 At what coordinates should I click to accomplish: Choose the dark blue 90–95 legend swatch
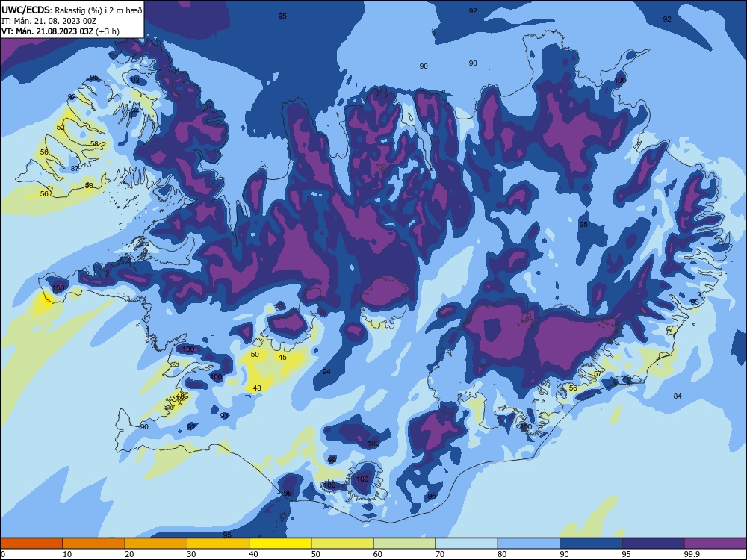pos(591,544)
